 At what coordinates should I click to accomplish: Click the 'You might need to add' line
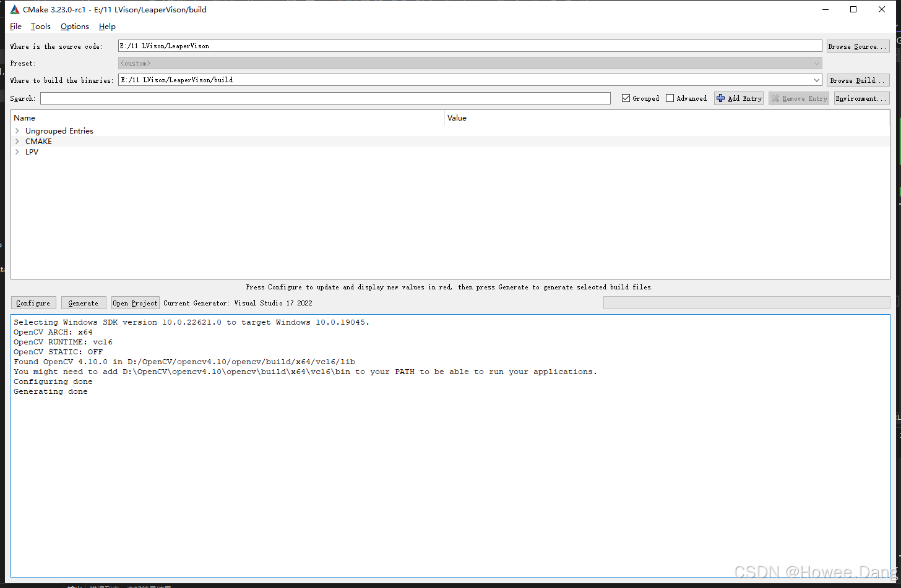click(306, 372)
